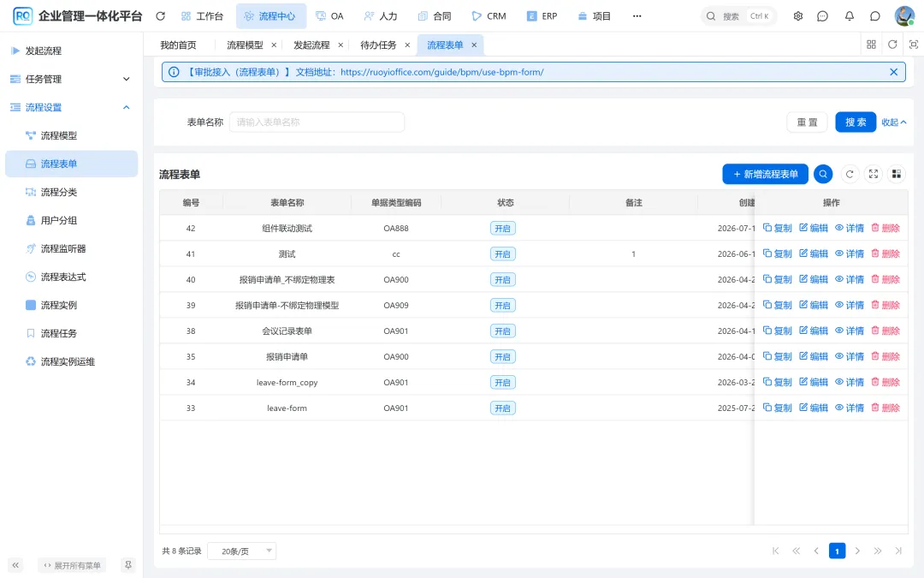Screen dimensions: 924x578
Task: Copy form number 35 报销申请单
Action: 777,356
